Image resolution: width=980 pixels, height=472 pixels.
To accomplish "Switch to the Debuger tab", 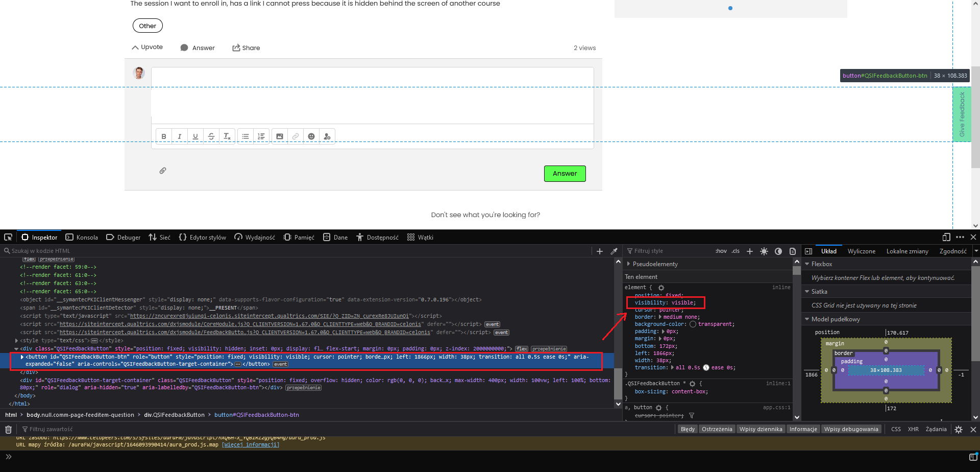I will 123,237.
